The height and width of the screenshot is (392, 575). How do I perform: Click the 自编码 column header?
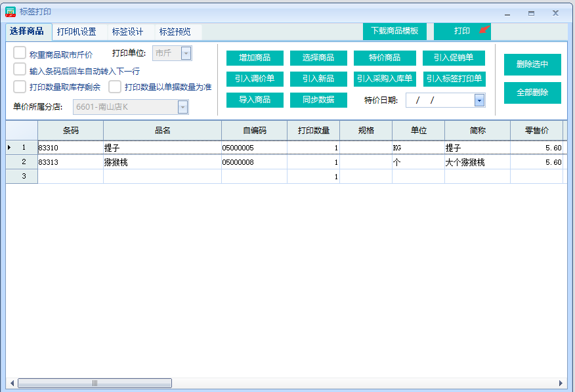(x=255, y=131)
